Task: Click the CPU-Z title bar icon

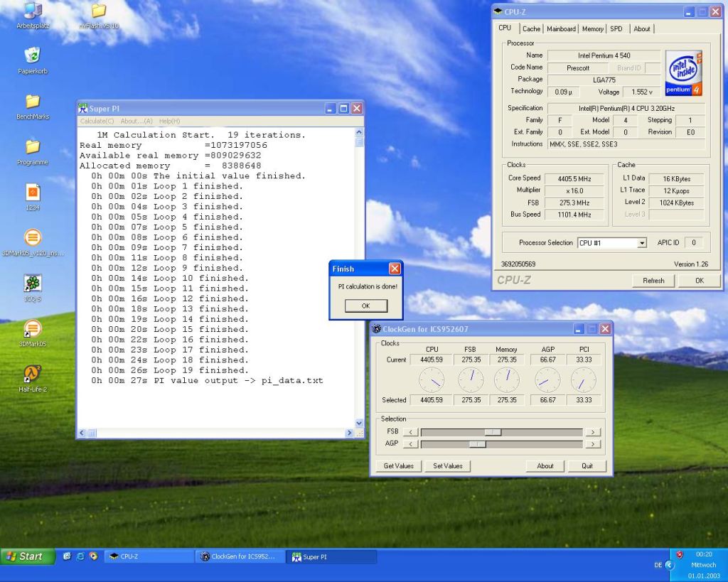Action: [x=498, y=11]
